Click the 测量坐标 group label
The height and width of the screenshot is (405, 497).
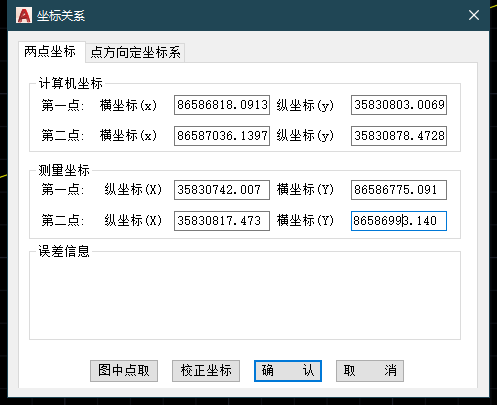coord(64,170)
